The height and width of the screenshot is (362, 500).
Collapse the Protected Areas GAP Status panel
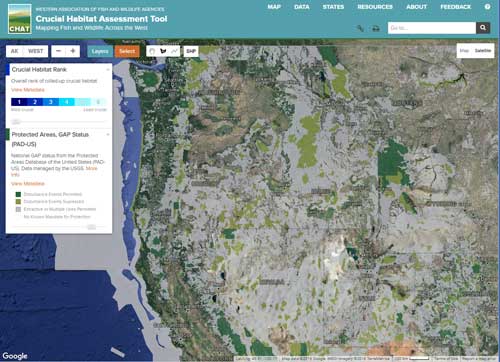point(108,135)
